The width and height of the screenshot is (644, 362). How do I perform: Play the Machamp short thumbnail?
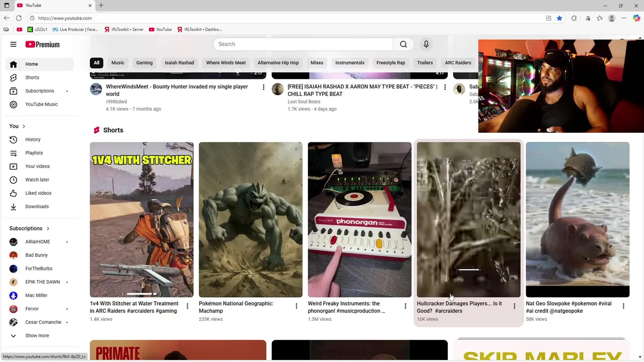pos(251,220)
